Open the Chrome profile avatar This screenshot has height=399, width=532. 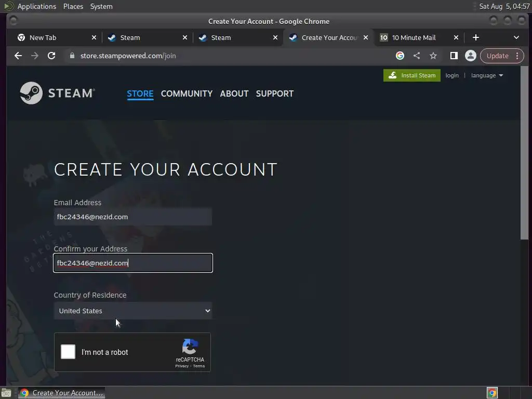point(471,56)
